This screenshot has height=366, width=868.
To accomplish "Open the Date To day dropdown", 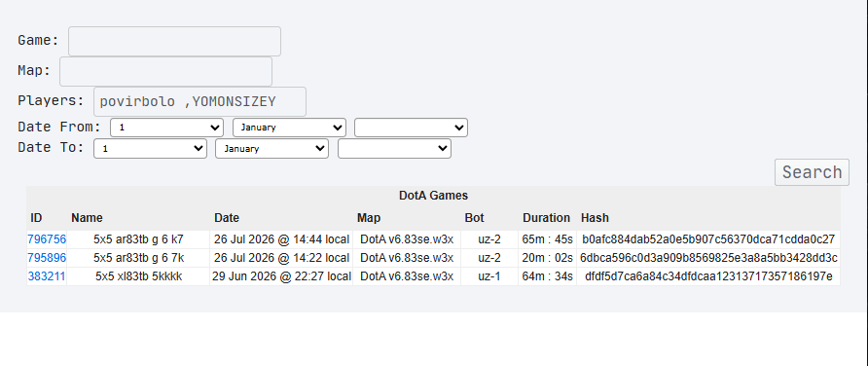I will pos(151,148).
